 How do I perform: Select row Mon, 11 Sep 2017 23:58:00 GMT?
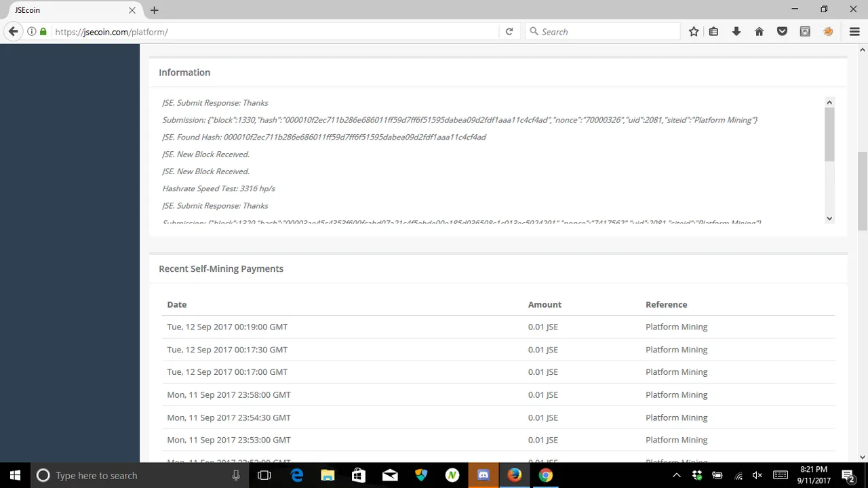(x=498, y=394)
